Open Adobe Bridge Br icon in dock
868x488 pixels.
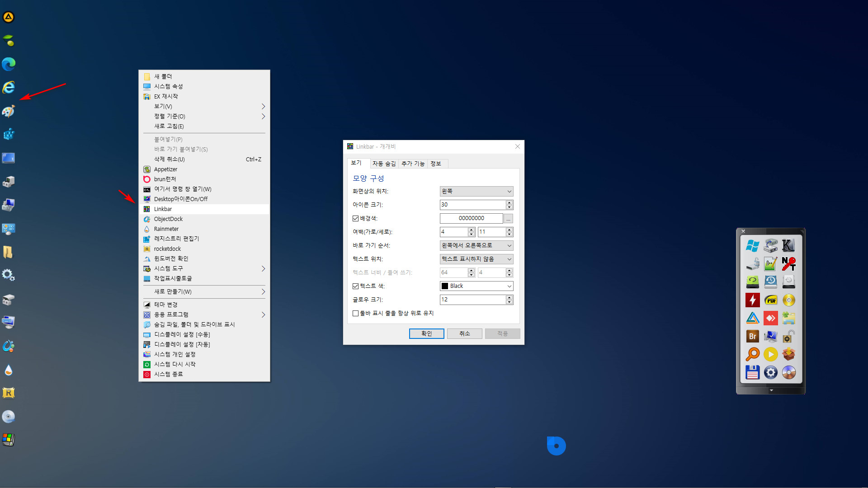[753, 336]
